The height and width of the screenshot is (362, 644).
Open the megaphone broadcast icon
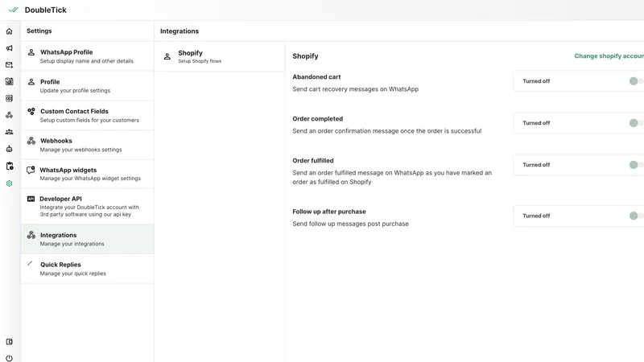pyautogui.click(x=9, y=48)
